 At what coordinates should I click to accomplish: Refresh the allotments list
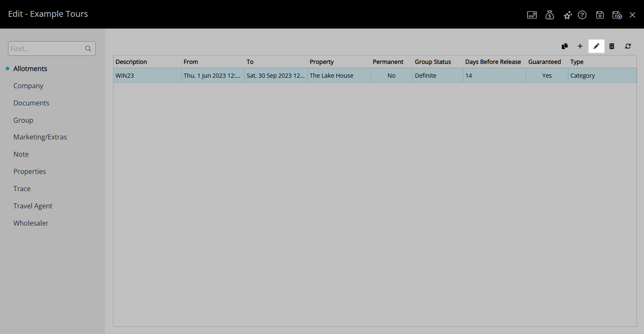click(x=628, y=46)
